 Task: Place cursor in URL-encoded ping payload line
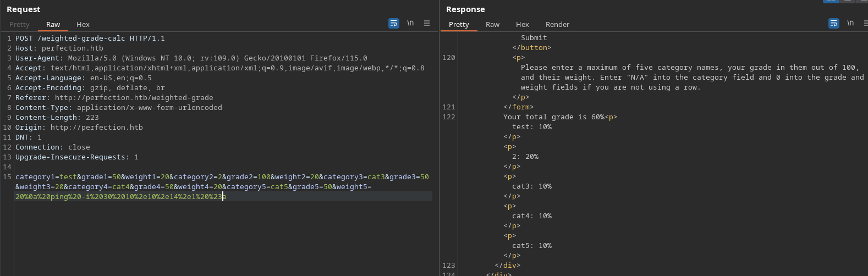(x=120, y=196)
